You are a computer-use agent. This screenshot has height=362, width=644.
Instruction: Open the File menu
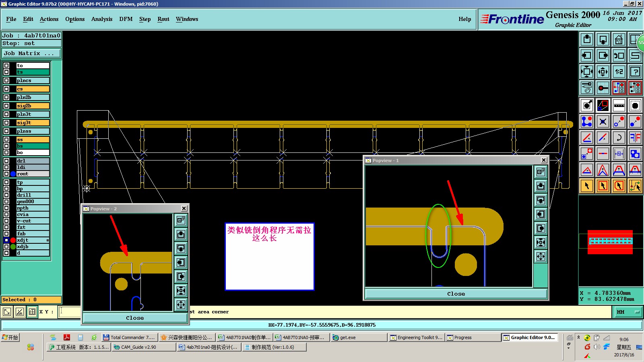[11, 19]
